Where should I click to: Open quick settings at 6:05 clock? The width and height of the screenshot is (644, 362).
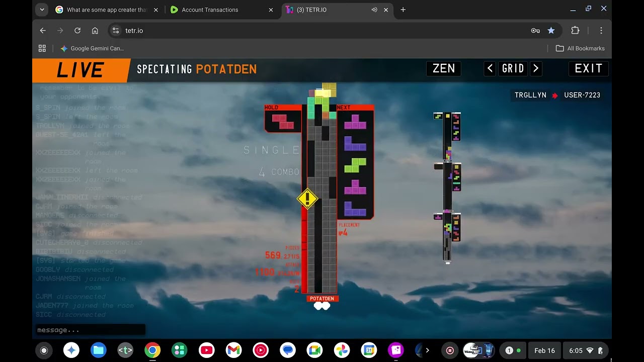pos(586,350)
